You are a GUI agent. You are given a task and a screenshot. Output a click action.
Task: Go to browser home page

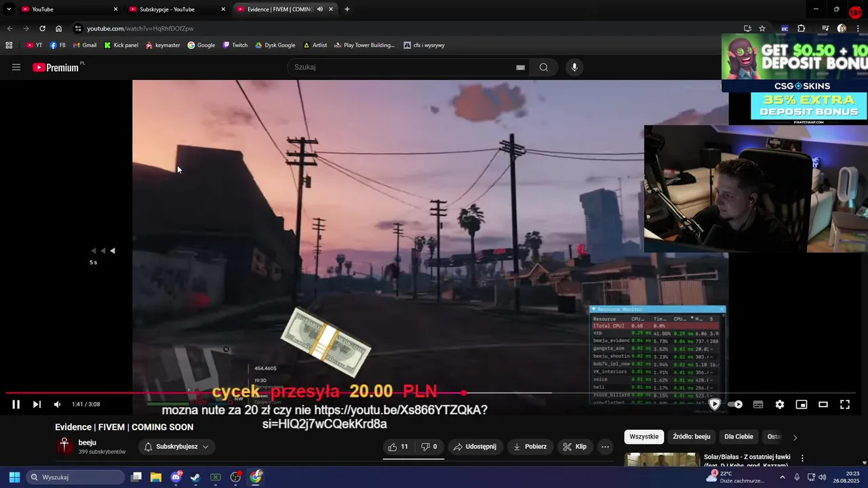(x=58, y=28)
